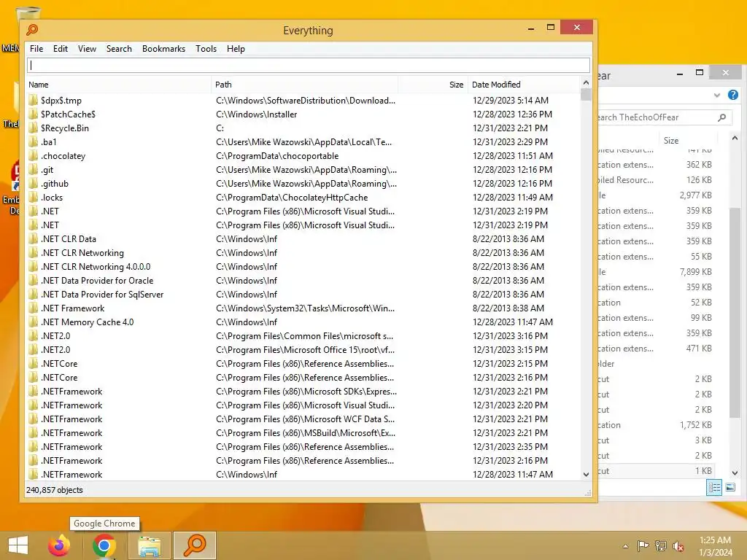The image size is (747, 560).
Task: Click Explorer window scroll down arrow
Action: click(735, 472)
